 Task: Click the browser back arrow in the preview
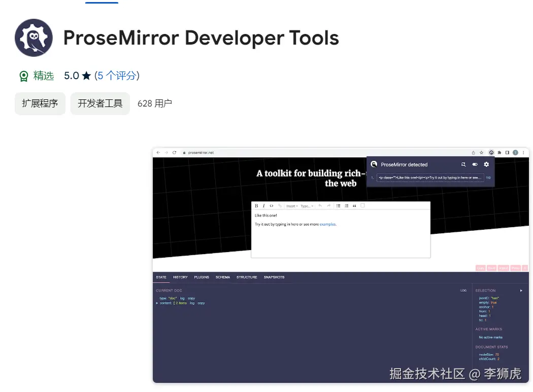[x=158, y=153]
